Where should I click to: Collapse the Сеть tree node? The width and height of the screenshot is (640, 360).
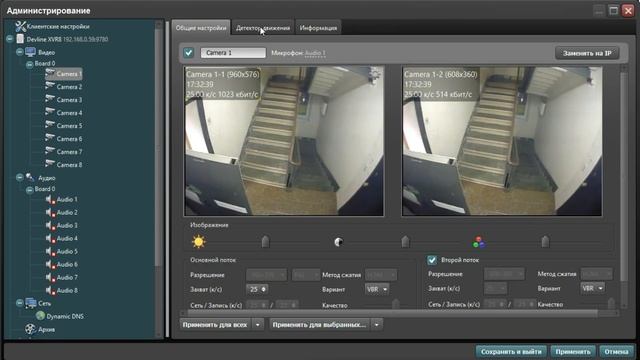point(19,303)
